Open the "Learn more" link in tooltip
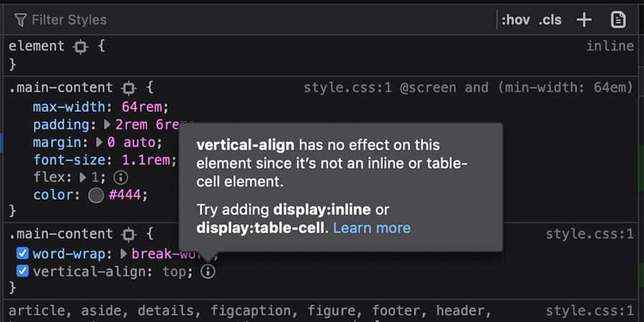644x322 pixels. coord(371,228)
